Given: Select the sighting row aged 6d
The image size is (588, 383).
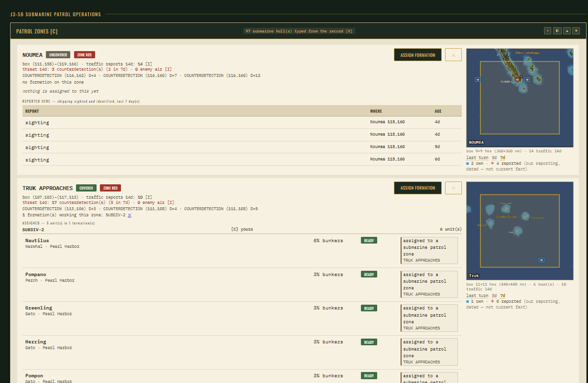Looking at the screenshot, I should pyautogui.click(x=242, y=160).
